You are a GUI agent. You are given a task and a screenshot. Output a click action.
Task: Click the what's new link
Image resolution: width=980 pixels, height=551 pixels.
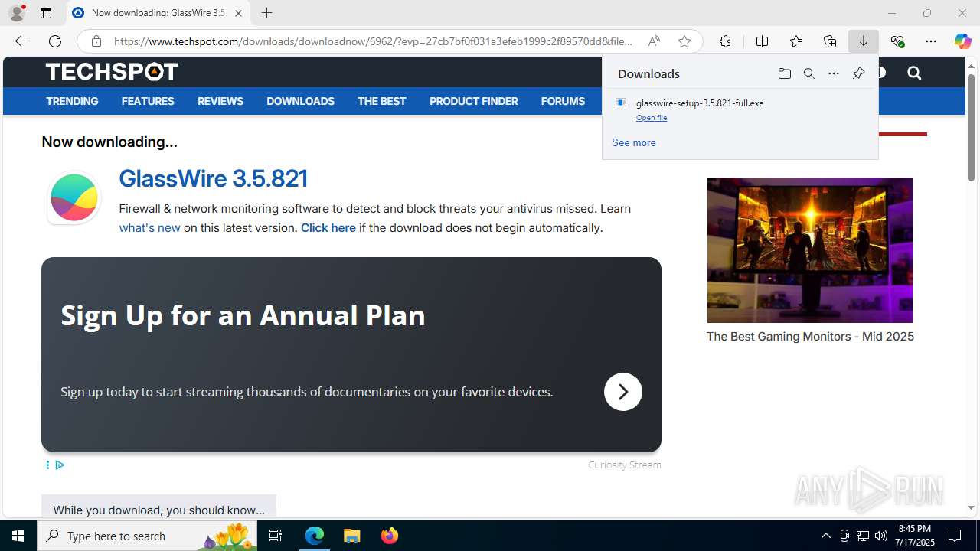pyautogui.click(x=149, y=228)
